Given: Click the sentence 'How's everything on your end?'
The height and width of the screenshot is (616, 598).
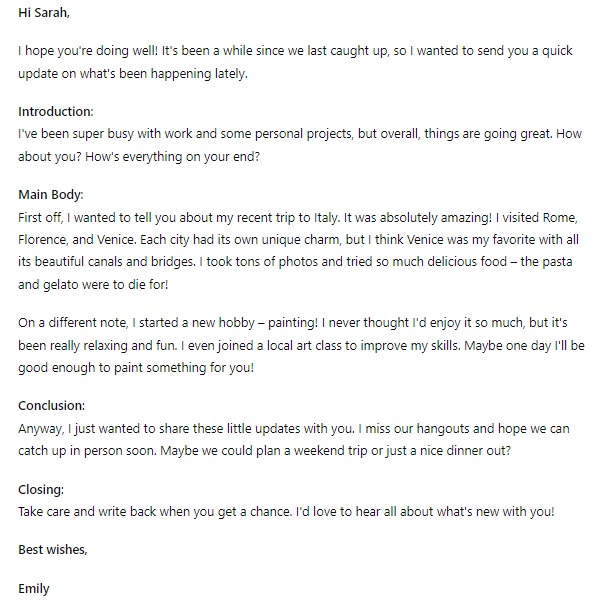Looking at the screenshot, I should pyautogui.click(x=172, y=157).
